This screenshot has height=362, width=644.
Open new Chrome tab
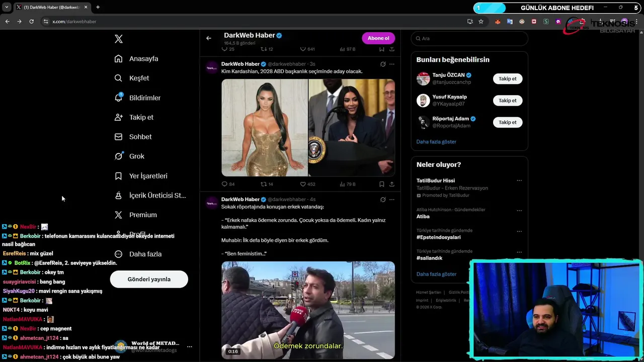click(x=98, y=7)
